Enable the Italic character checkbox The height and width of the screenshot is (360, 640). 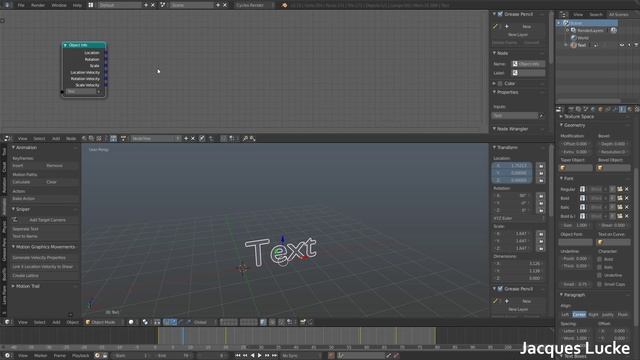pos(600,267)
